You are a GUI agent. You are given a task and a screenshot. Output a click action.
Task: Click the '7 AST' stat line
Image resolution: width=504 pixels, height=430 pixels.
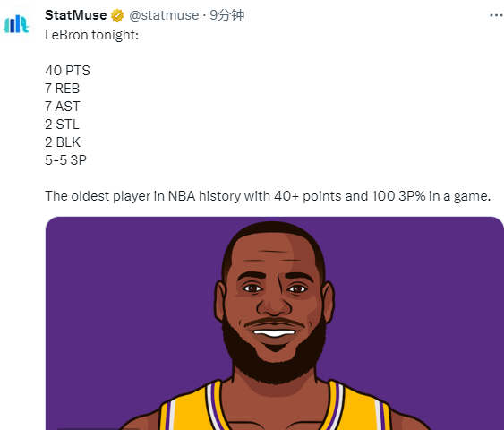coord(63,107)
